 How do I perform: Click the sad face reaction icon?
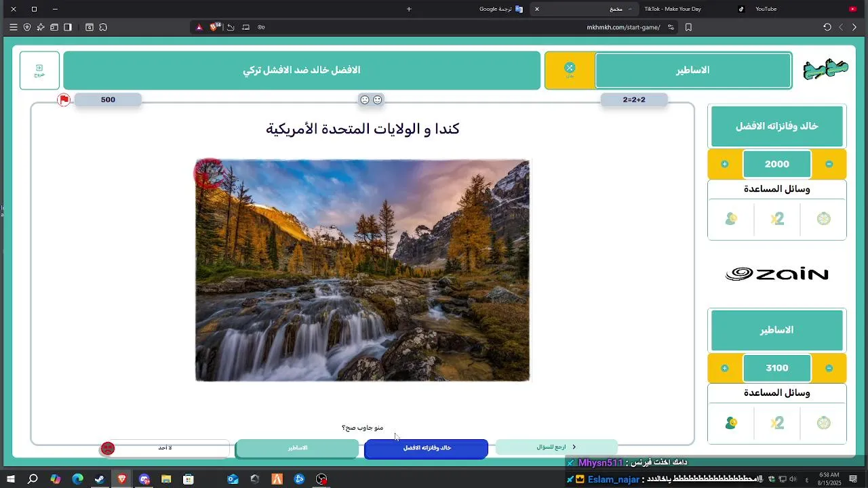[365, 100]
